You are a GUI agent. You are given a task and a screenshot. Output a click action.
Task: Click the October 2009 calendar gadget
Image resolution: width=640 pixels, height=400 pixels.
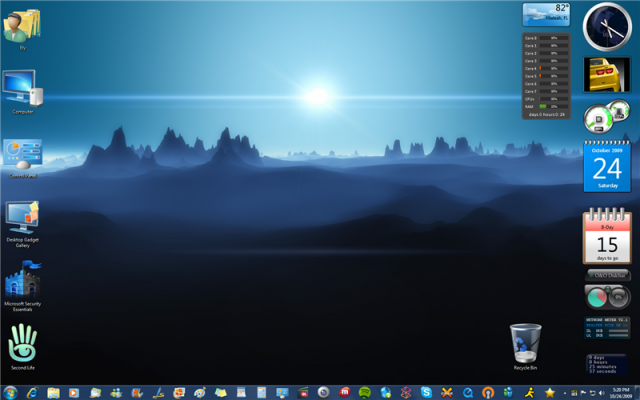tap(607, 166)
